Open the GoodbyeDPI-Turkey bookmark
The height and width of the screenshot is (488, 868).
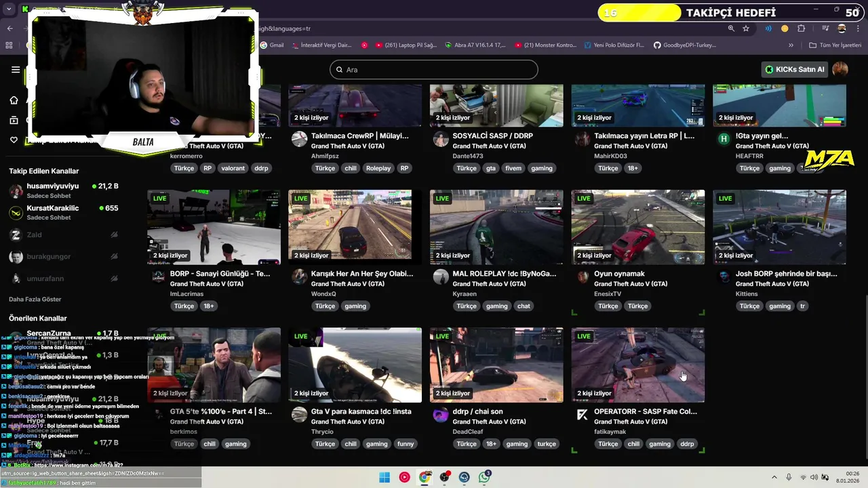point(684,45)
